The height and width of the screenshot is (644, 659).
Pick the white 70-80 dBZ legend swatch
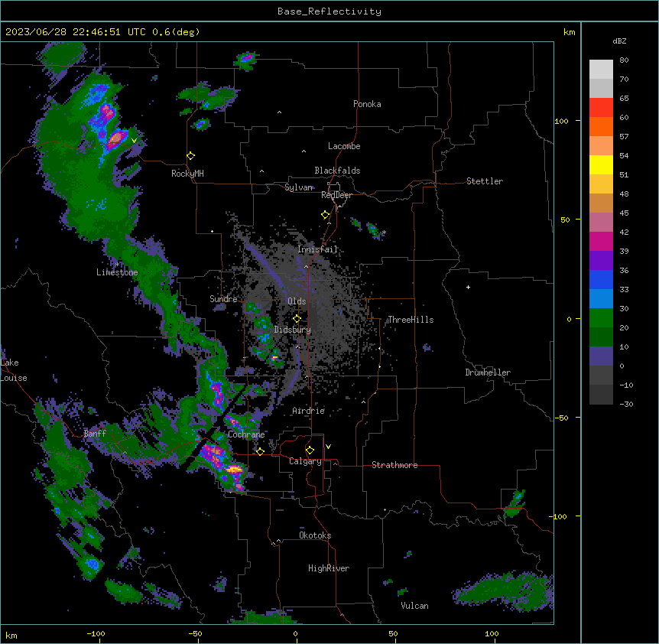(x=601, y=70)
